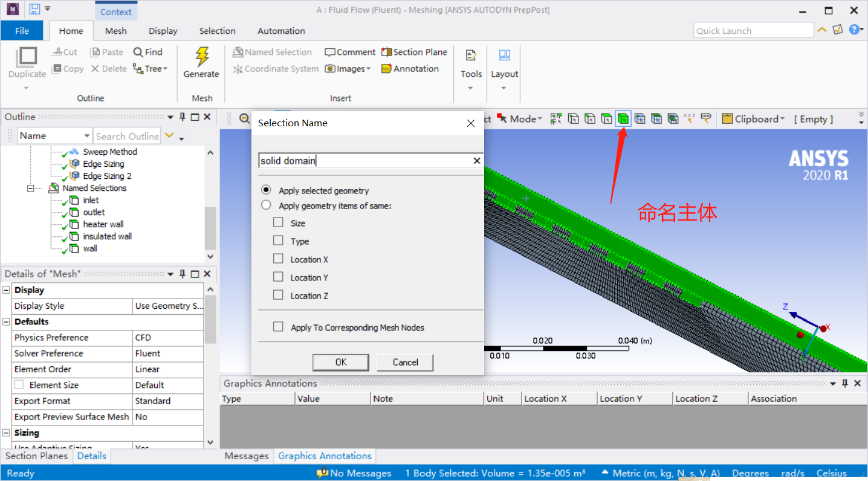Click the Search Outline field
This screenshot has height=481, width=868.
coord(127,136)
